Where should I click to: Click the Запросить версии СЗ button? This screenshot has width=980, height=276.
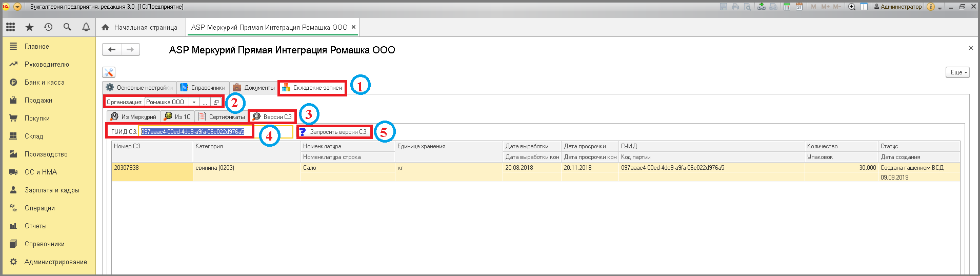[x=334, y=132]
